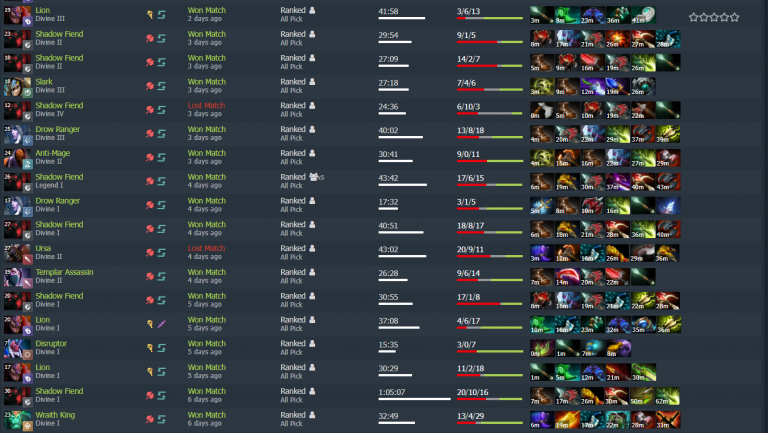768x433 pixels.
Task: Click the first item icon in the Disruptor row
Action: click(x=542, y=348)
